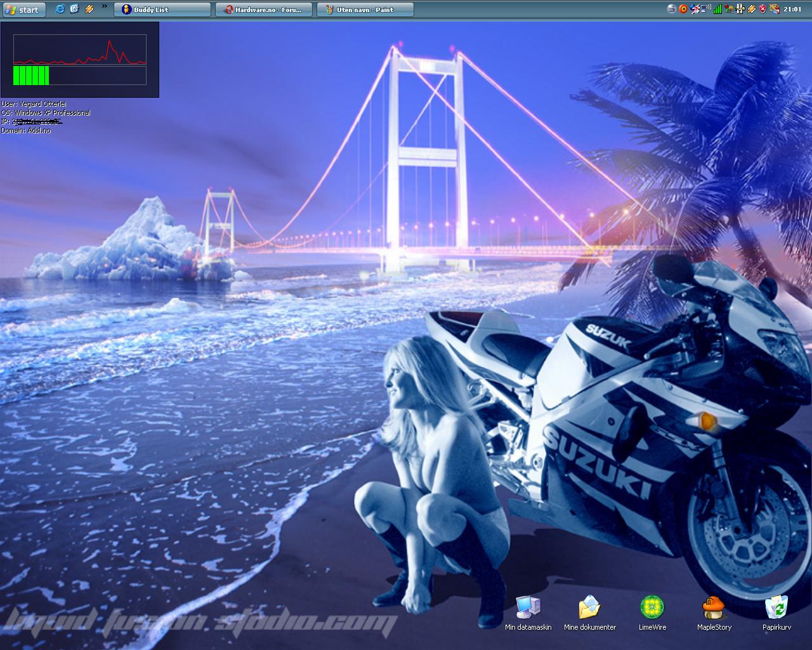Select the MapleStory desktop icon
Image resolution: width=812 pixels, height=650 pixels.
tap(714, 613)
